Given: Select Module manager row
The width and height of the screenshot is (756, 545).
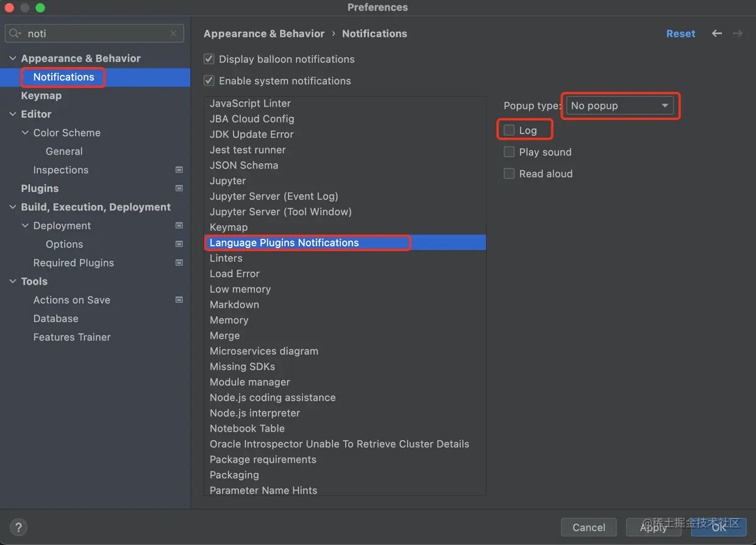Looking at the screenshot, I should tap(345, 382).
